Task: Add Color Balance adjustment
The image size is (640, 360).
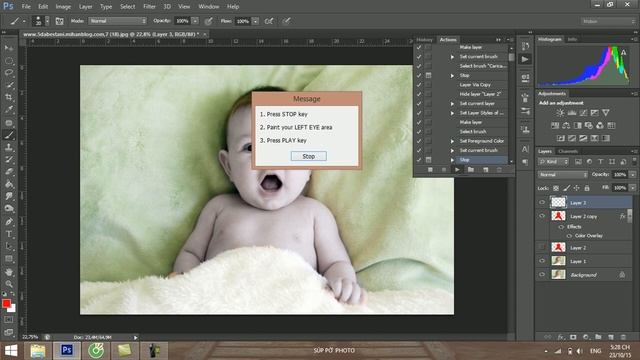Action: point(566,125)
